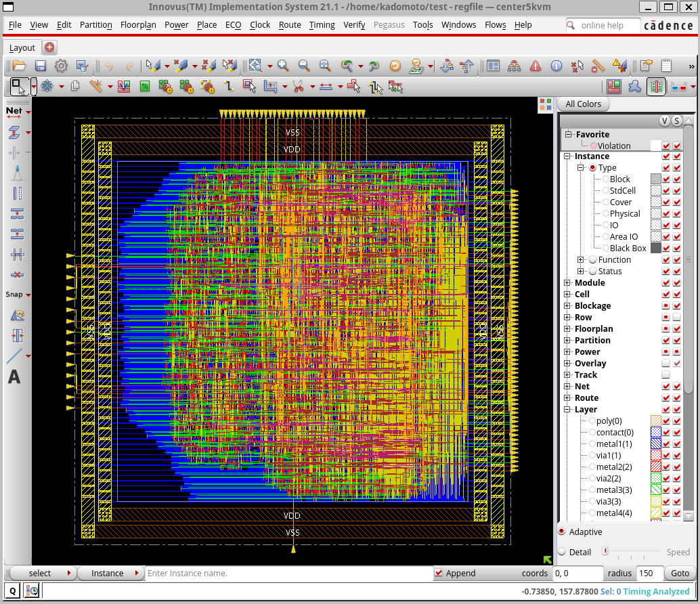Select the Adaptive radio button
700x604 pixels.
[x=562, y=532]
